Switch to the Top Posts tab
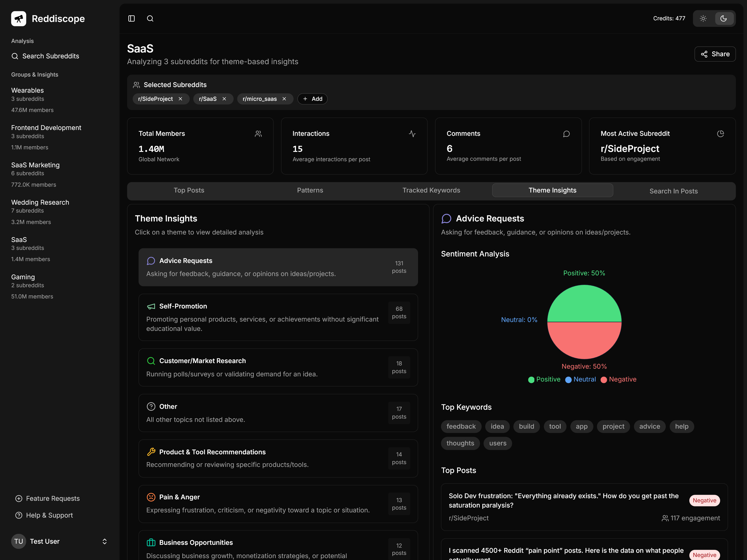Viewport: 747px width, 560px height. click(189, 190)
